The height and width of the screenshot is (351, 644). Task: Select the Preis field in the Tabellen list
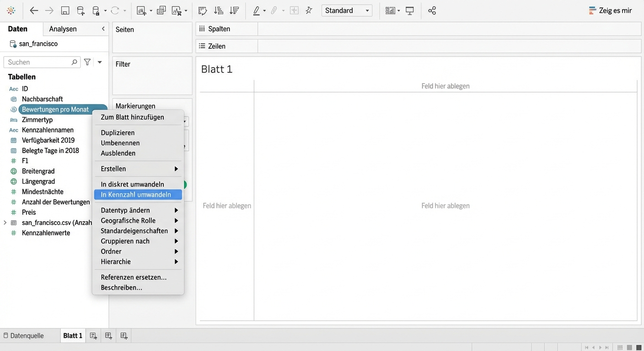[29, 212]
